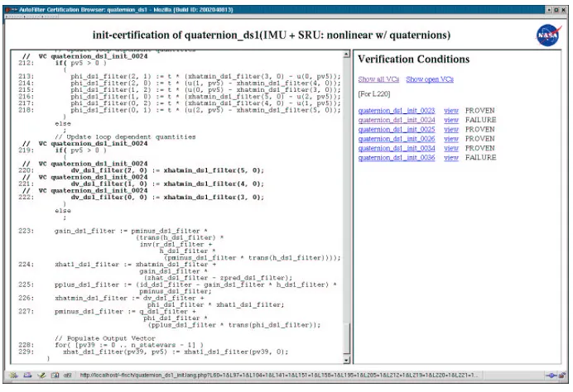Viewport: 573px width, 392px height.
Task: Select line number 216
Action: pos(26,97)
